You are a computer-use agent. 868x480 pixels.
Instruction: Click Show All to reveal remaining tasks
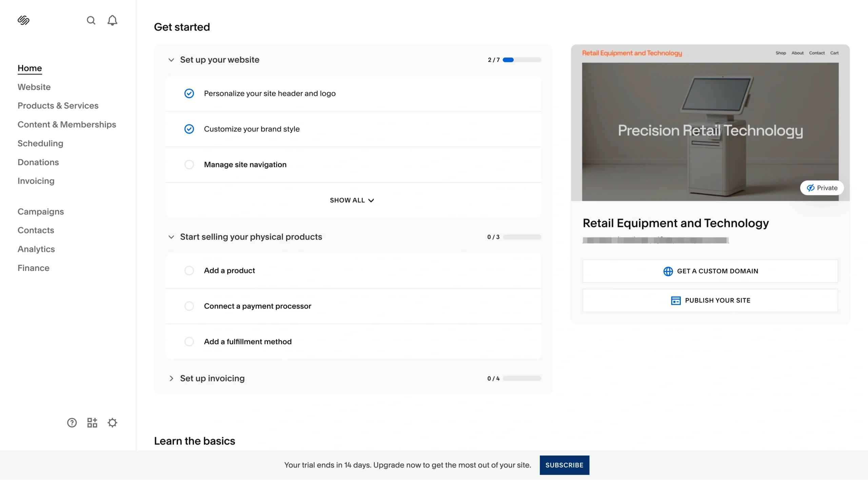coord(352,200)
